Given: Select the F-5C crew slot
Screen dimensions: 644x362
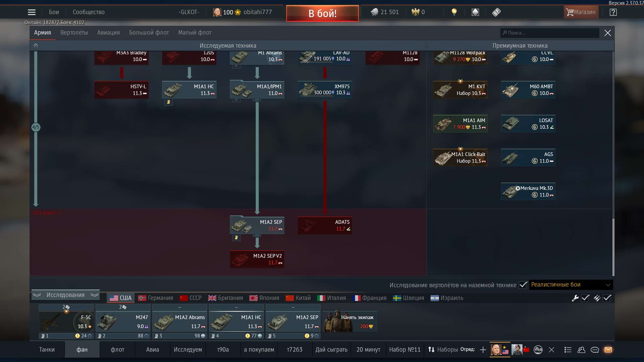Looking at the screenshot, I should pos(66,321).
